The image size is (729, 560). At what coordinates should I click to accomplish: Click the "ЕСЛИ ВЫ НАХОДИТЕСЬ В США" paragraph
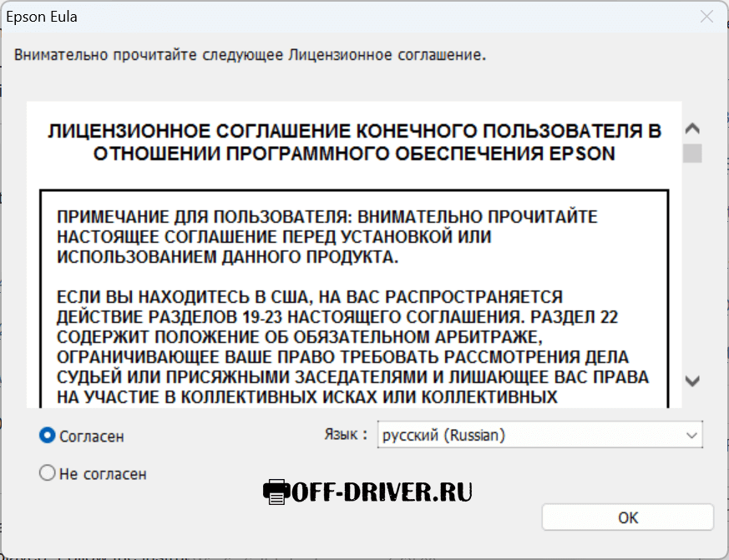click(352, 347)
